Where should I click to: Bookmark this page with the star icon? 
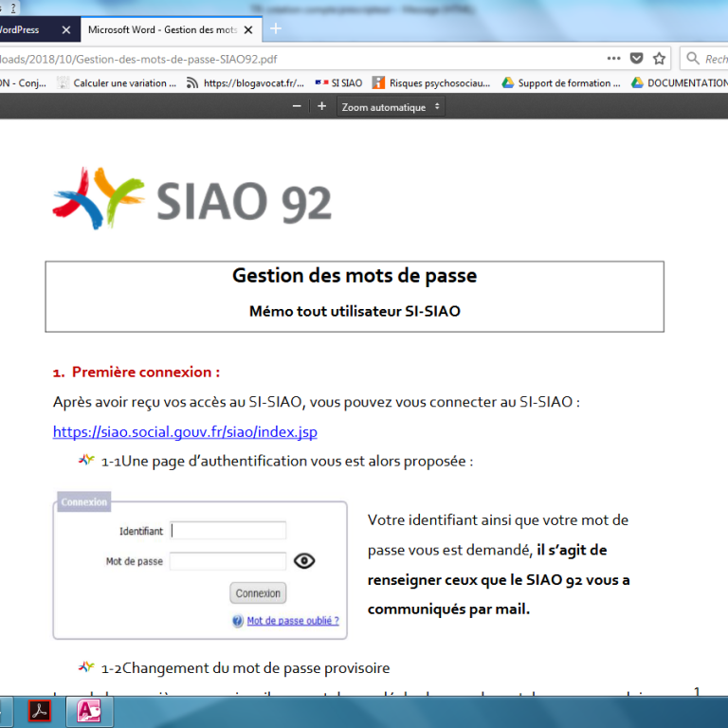[x=660, y=58]
